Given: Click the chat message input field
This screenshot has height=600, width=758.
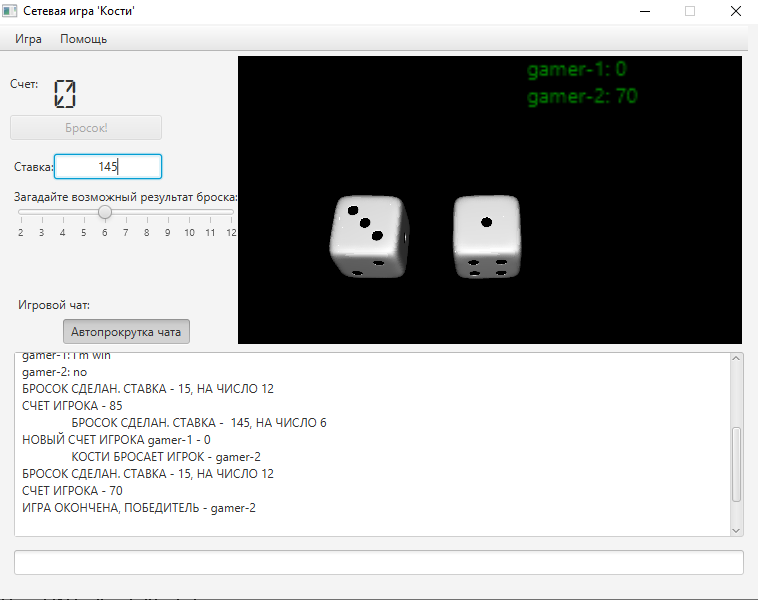Looking at the screenshot, I should click(x=378, y=563).
